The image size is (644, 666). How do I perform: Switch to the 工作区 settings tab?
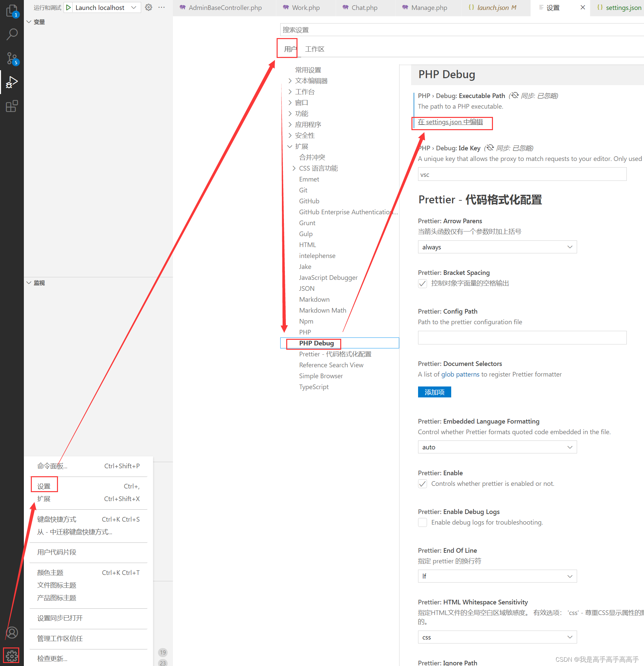[314, 49]
